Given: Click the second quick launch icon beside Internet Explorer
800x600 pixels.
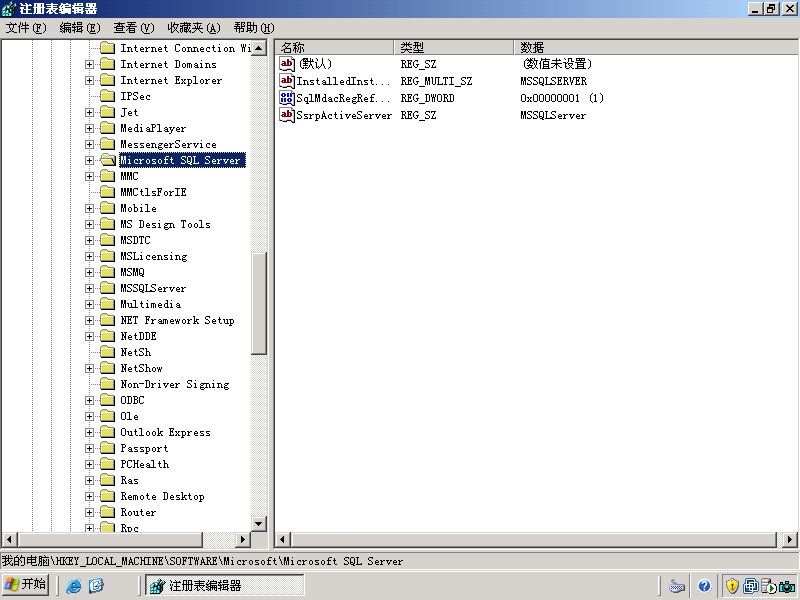Looking at the screenshot, I should point(96,585).
